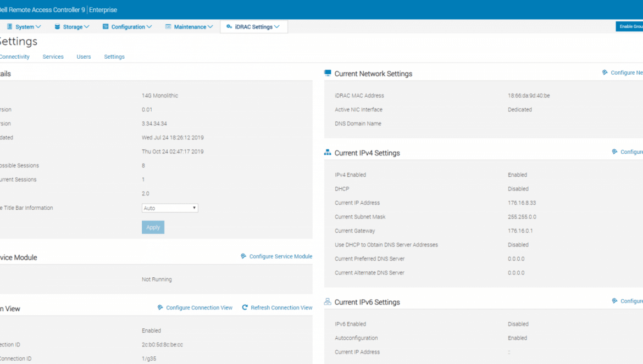
Task: Switch to the Services tab
Action: coord(53,57)
